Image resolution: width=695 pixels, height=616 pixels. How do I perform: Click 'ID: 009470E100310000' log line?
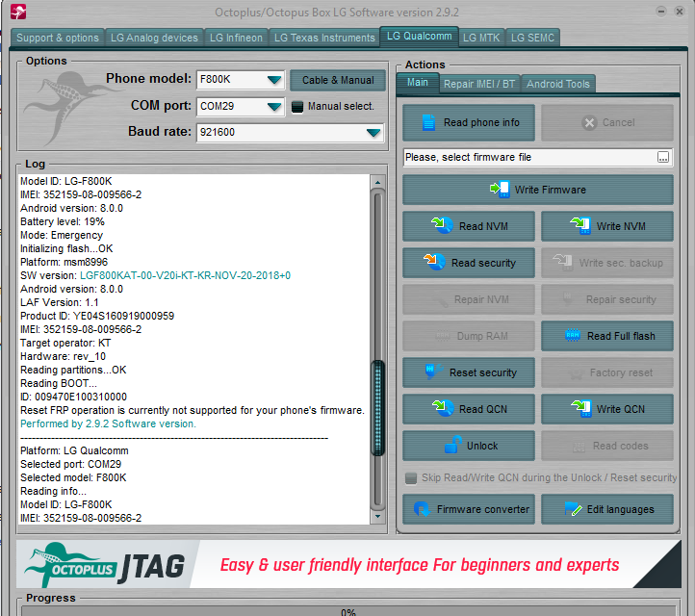coord(73,397)
